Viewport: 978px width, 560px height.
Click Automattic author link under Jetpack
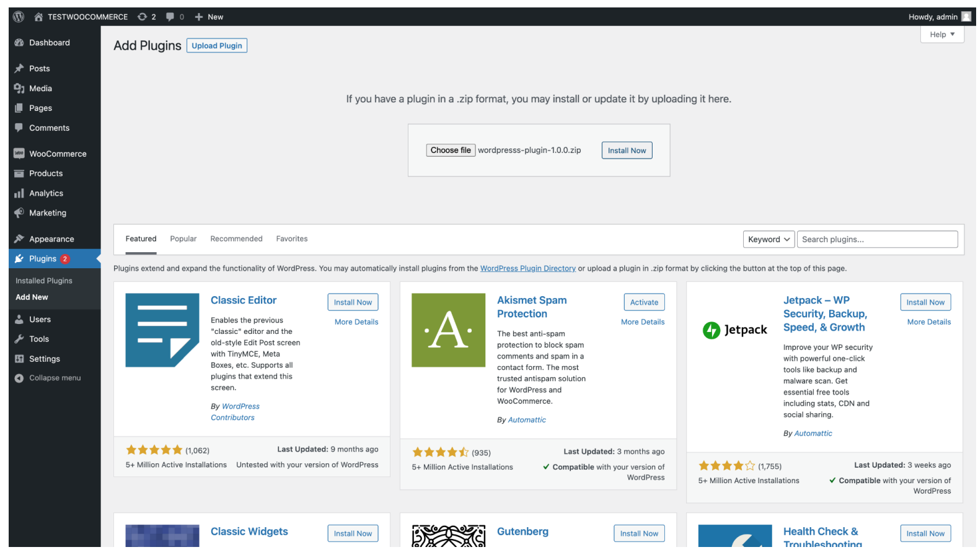click(813, 434)
